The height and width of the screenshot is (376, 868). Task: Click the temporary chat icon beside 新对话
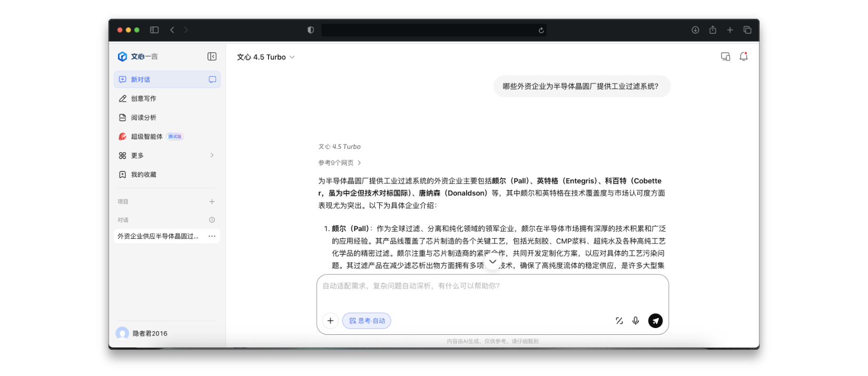(x=212, y=80)
